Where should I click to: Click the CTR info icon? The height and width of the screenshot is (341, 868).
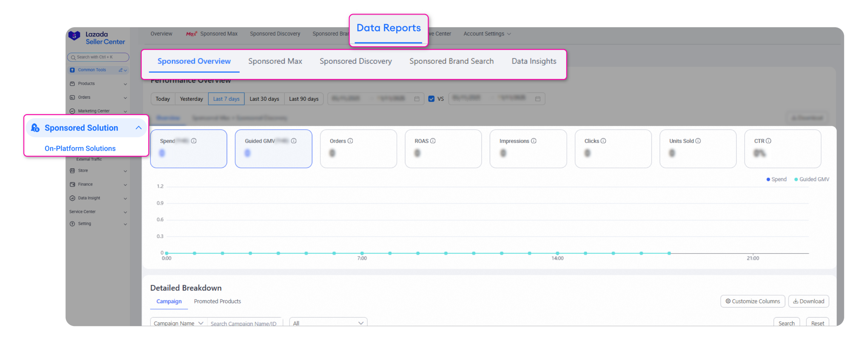[769, 141]
